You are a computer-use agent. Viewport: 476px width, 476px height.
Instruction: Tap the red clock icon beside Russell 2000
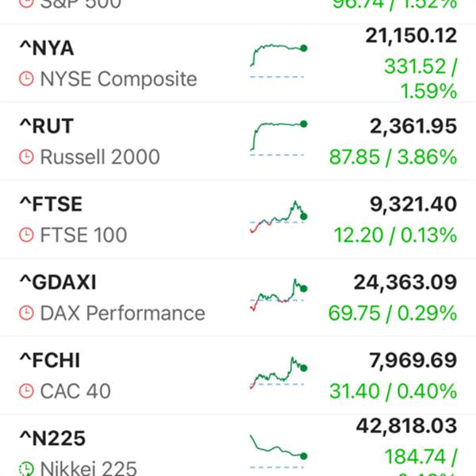[26, 157]
